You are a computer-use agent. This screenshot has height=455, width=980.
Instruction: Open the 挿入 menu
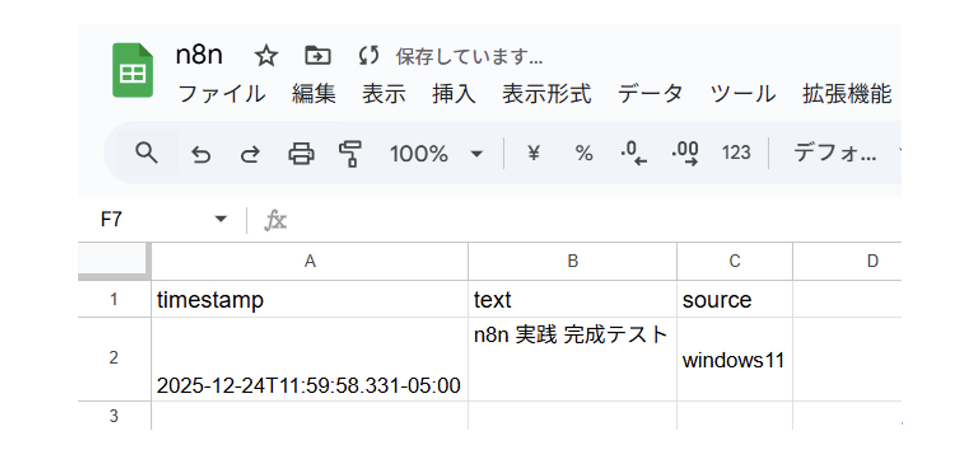454,94
